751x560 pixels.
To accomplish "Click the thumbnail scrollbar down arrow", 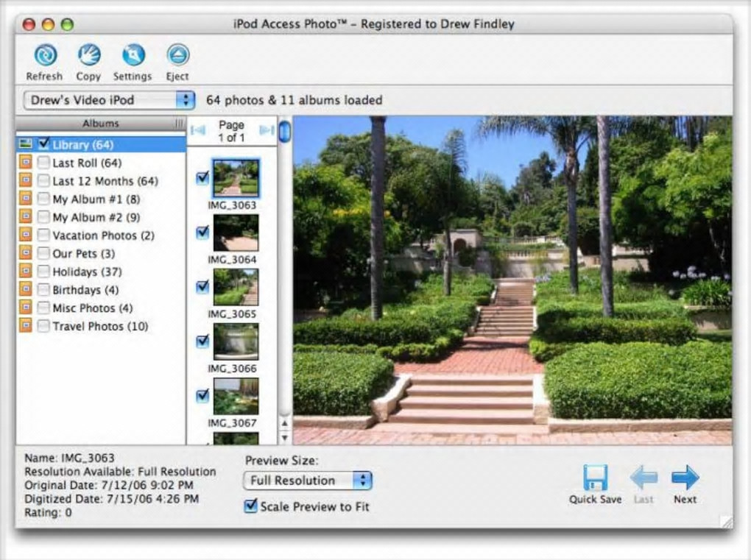I will pyautogui.click(x=285, y=437).
